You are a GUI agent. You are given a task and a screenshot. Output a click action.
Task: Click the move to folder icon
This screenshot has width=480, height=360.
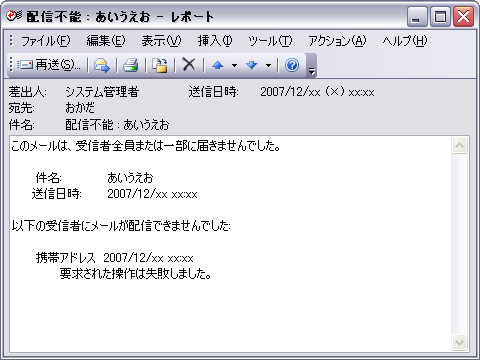point(160,65)
